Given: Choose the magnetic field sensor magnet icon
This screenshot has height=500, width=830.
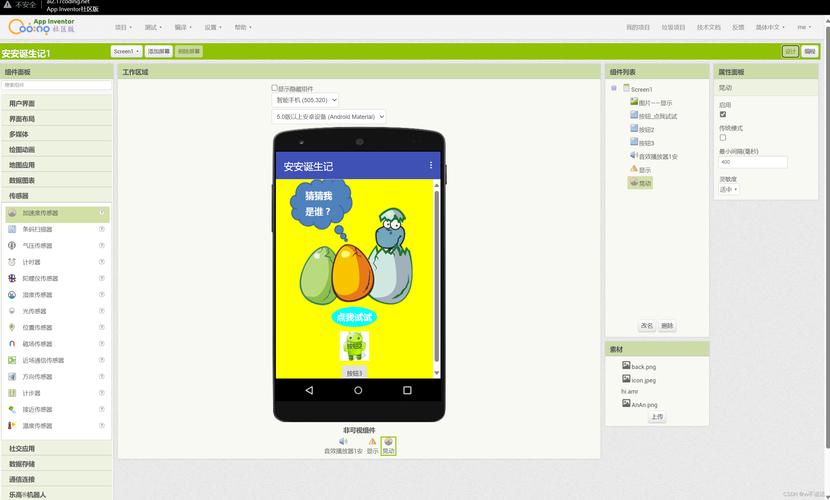Looking at the screenshot, I should click(x=12, y=344).
